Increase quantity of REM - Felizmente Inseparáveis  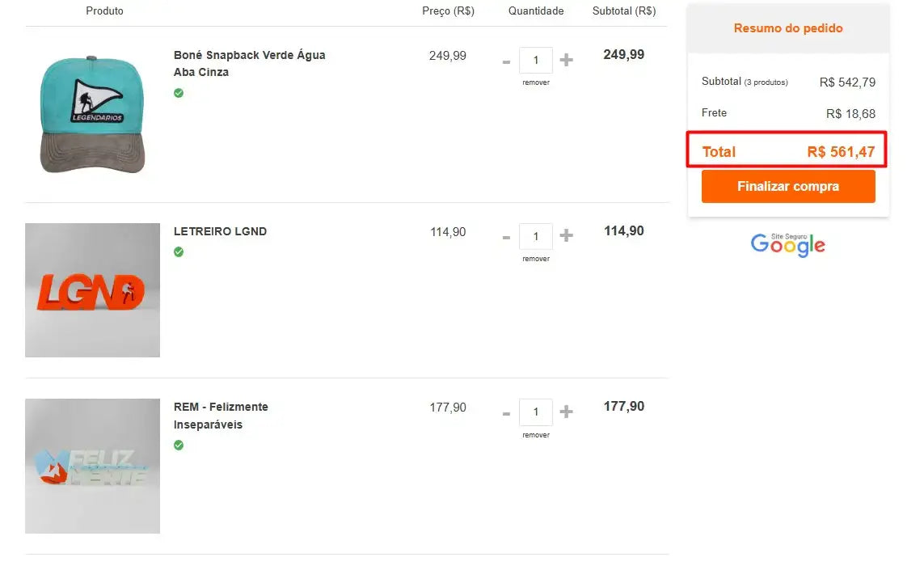pyautogui.click(x=566, y=412)
